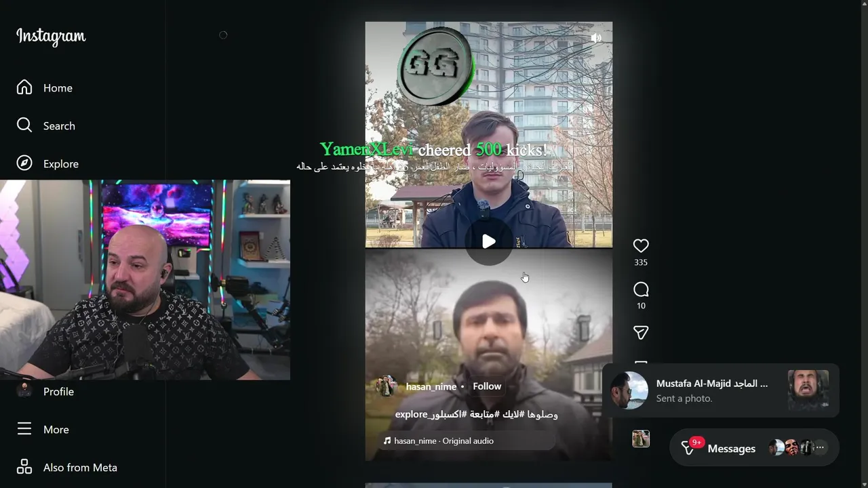Share the reel with the paper plane icon
868x488 pixels.
(641, 332)
